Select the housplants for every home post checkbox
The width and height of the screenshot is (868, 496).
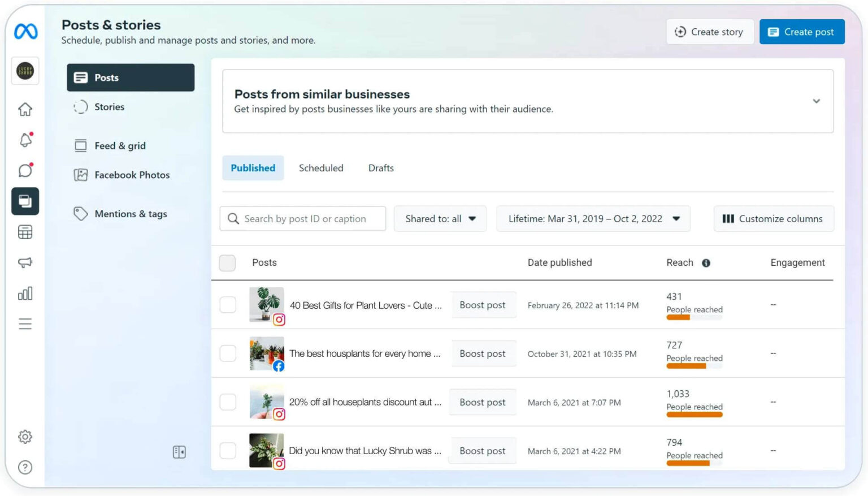pyautogui.click(x=228, y=353)
